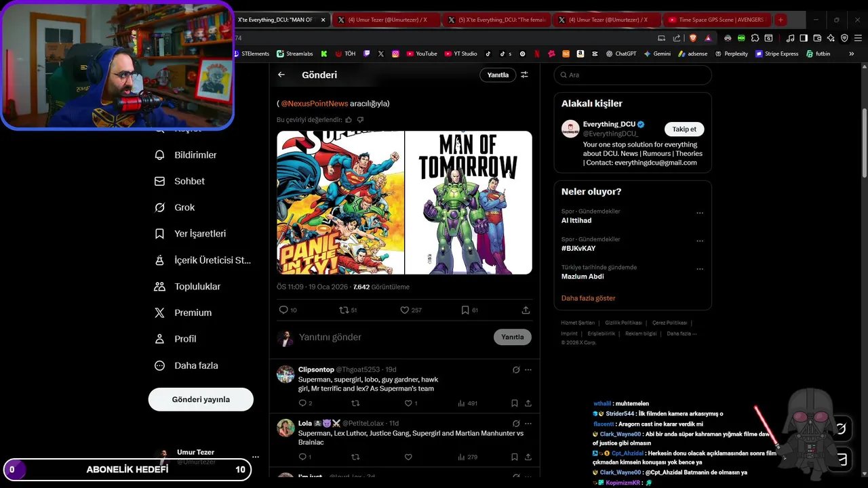Rate translation thumbs down

360,120
